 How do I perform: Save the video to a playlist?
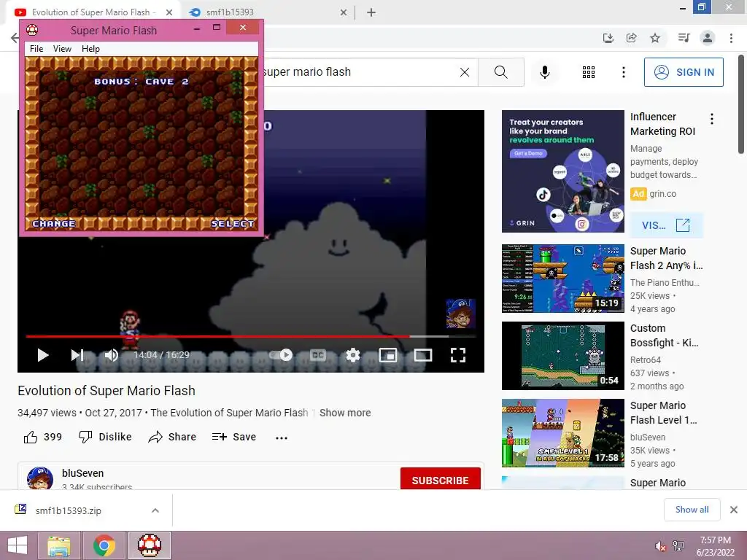(x=234, y=437)
